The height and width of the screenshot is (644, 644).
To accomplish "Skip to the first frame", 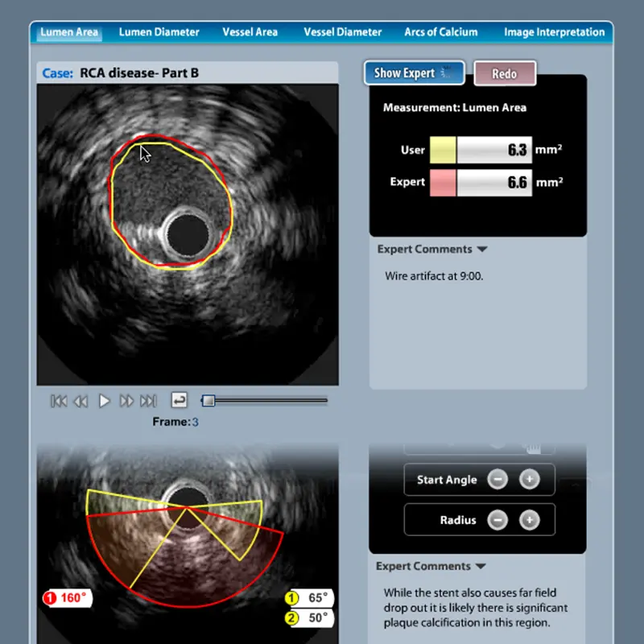I will click(x=57, y=401).
